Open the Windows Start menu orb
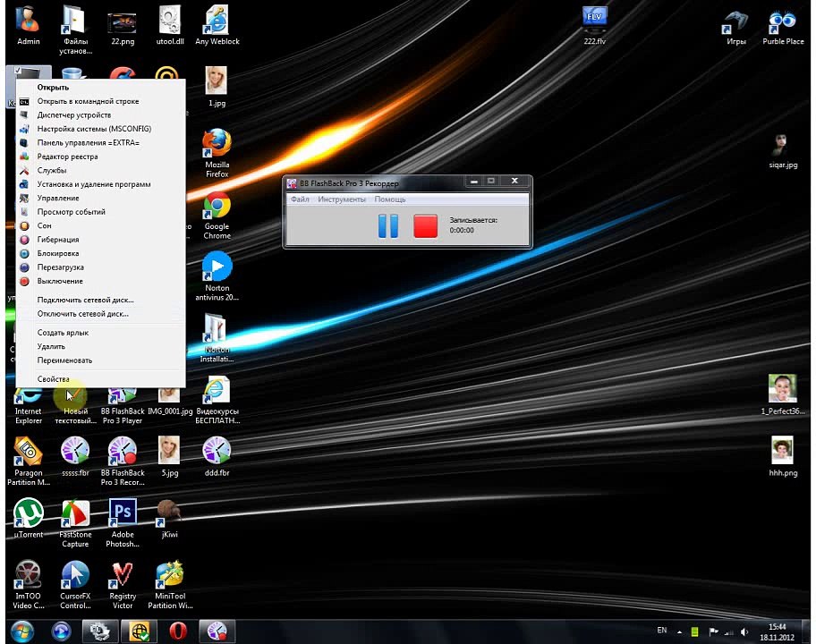Viewport: 816px width, 644px height. [21, 631]
